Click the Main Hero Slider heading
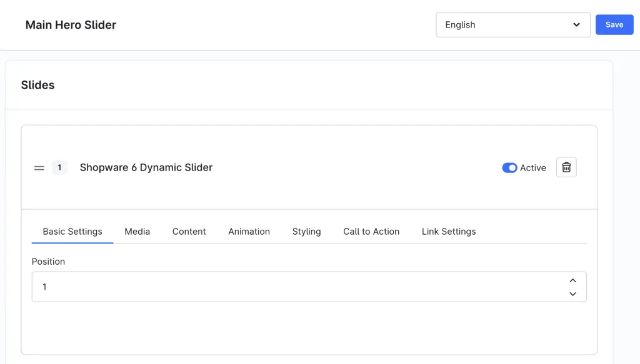640x364 pixels. [x=71, y=25]
